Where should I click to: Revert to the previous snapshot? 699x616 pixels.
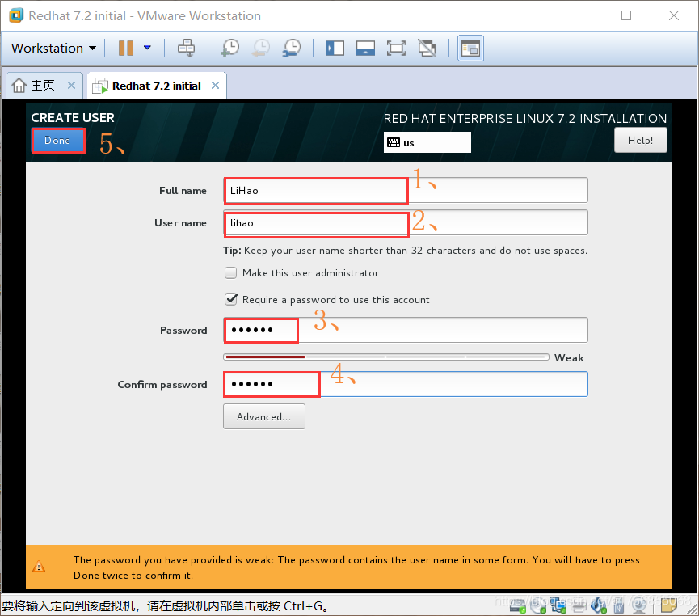coord(261,48)
